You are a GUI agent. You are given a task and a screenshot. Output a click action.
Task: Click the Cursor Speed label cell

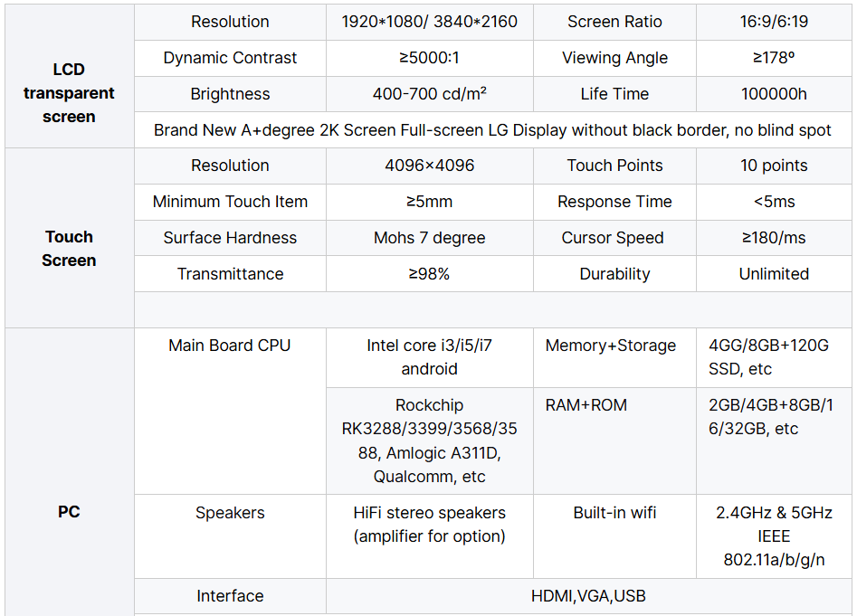[x=614, y=238]
